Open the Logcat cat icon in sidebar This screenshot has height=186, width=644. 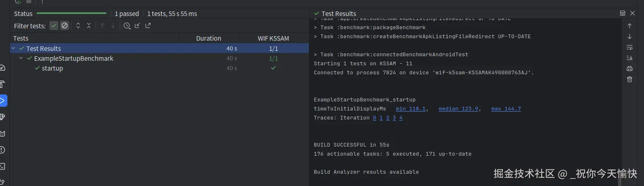click(2, 133)
